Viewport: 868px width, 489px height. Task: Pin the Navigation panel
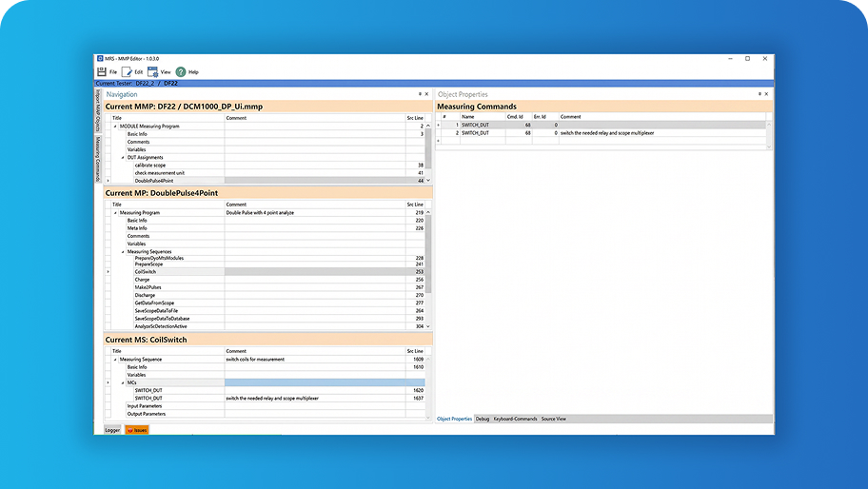420,94
